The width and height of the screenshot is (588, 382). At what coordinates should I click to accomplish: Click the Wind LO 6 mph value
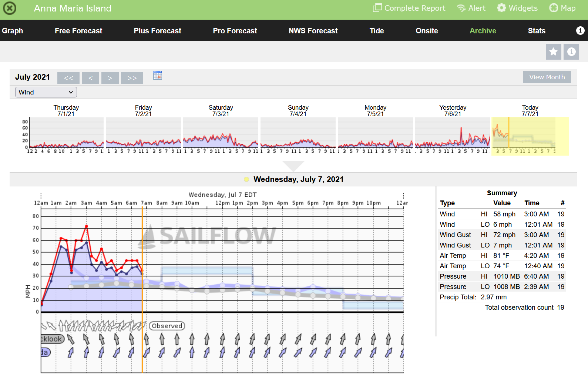(x=503, y=225)
